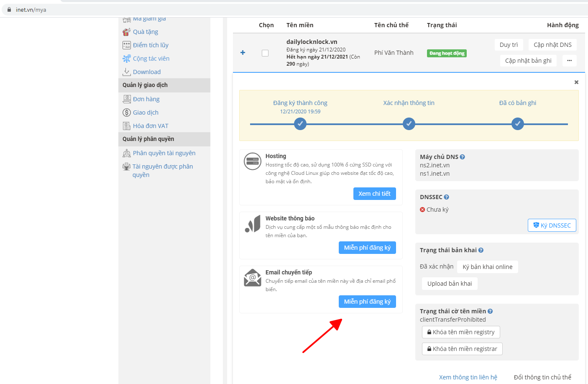Click the Máy chủ DNS help icon

tap(463, 157)
